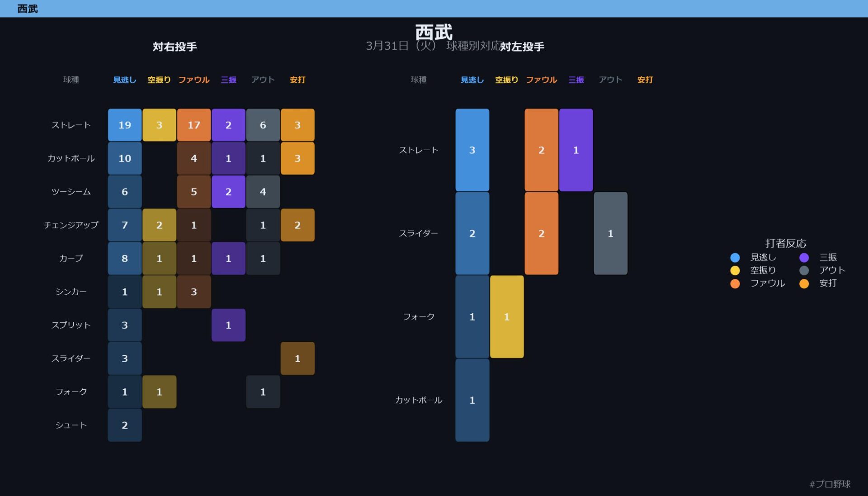Click 安打 column header in 対左投手 table
The height and width of the screenshot is (496, 868).
[x=645, y=80]
